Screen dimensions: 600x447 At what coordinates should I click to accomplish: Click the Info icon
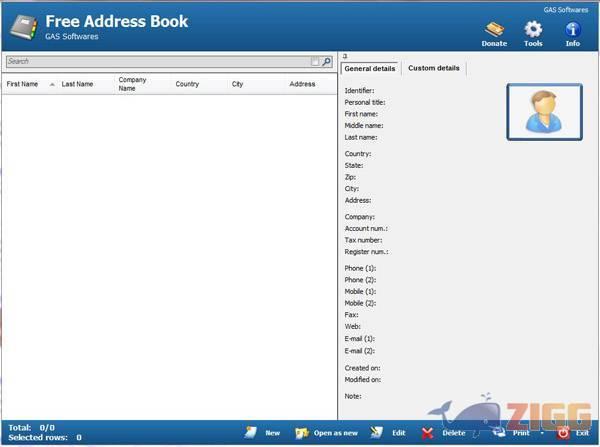[x=573, y=29]
